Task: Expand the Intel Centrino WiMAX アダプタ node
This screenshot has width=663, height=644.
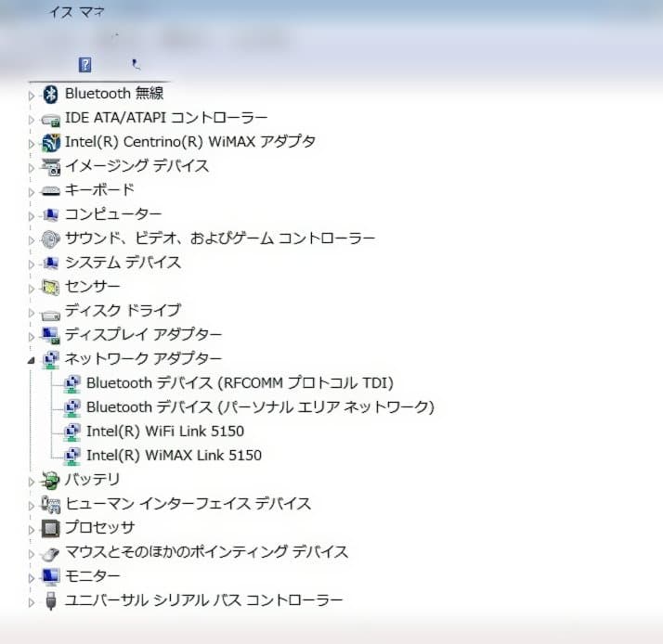Action: pyautogui.click(x=32, y=144)
